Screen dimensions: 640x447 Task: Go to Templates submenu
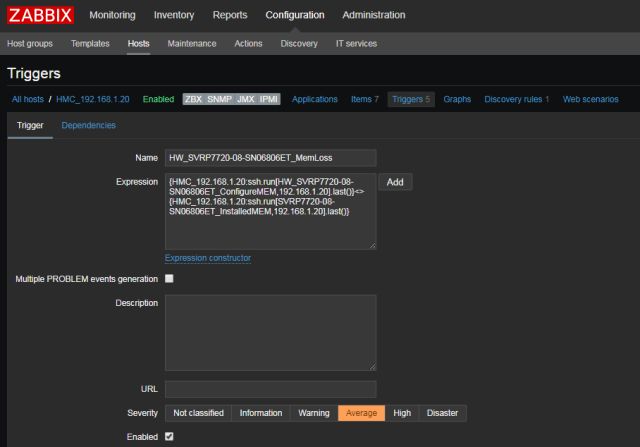point(90,44)
